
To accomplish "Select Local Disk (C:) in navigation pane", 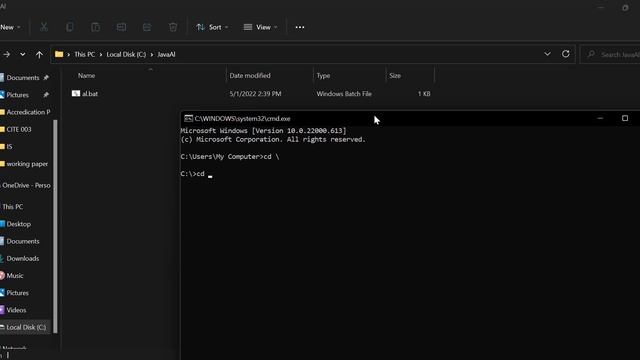I will 26,327.
